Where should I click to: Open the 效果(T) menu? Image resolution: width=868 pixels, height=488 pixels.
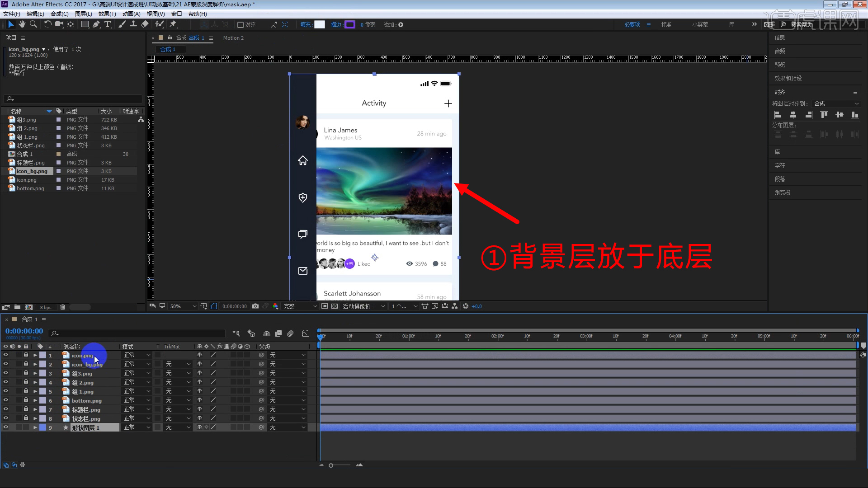pyautogui.click(x=107, y=14)
